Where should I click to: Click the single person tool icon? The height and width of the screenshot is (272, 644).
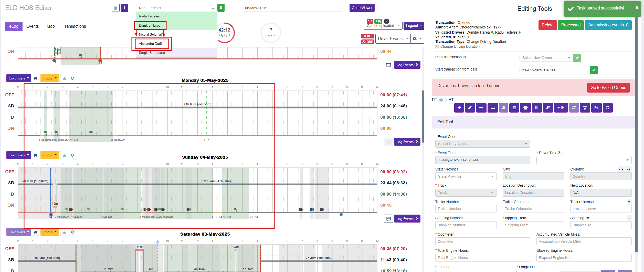(x=503, y=108)
